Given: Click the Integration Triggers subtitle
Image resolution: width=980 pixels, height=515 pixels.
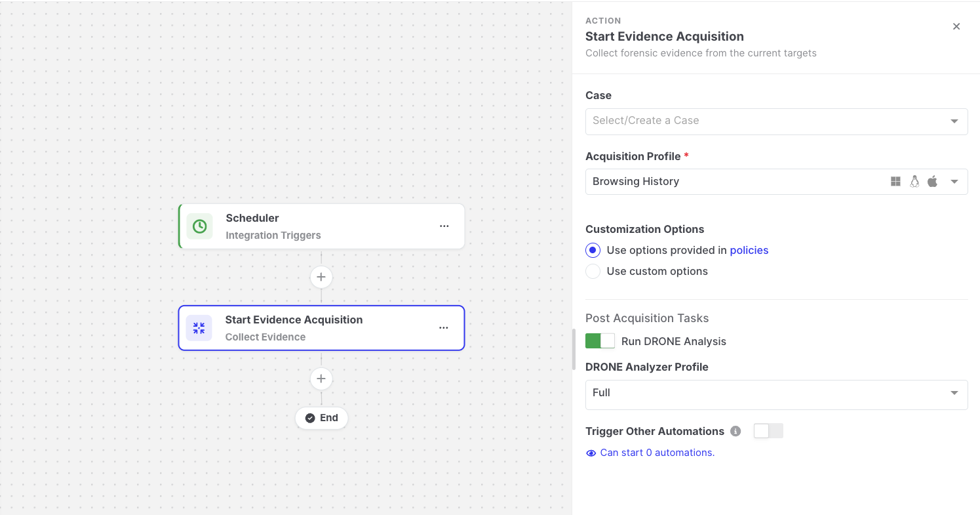Looking at the screenshot, I should [x=273, y=236].
